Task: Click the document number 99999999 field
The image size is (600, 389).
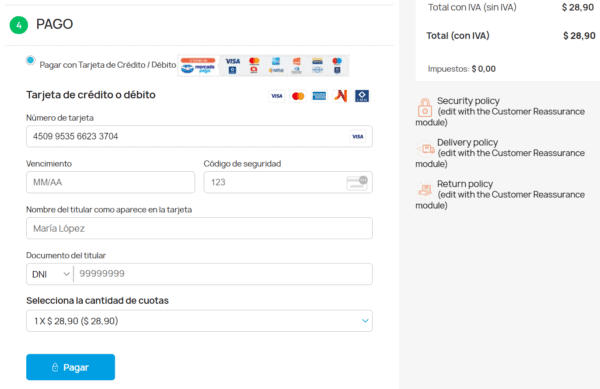Action: point(223,274)
